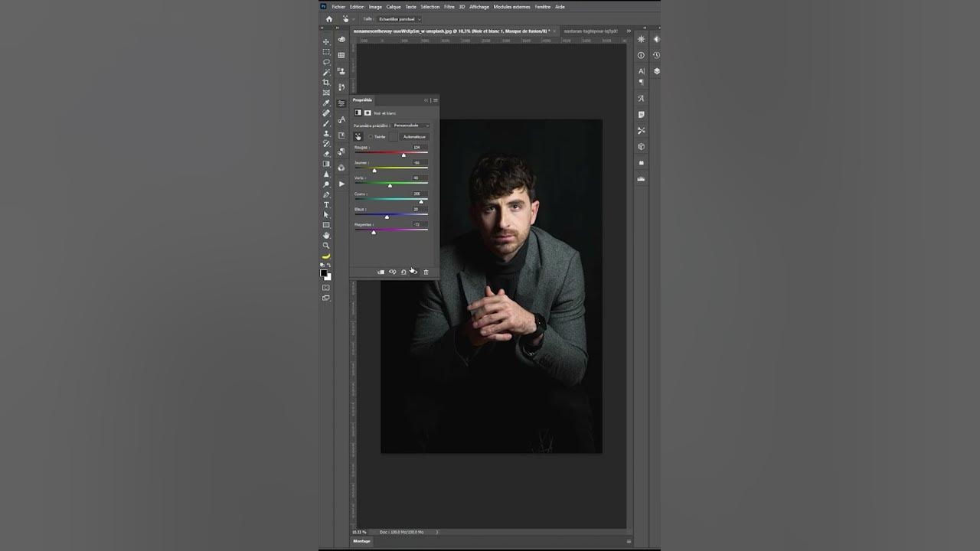The height and width of the screenshot is (551, 980).
Task: Select the Path Selection arrow tool
Action: coord(326,215)
